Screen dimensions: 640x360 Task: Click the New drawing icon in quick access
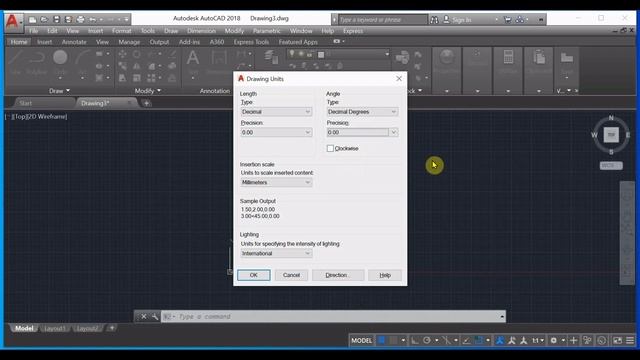[x=33, y=20]
